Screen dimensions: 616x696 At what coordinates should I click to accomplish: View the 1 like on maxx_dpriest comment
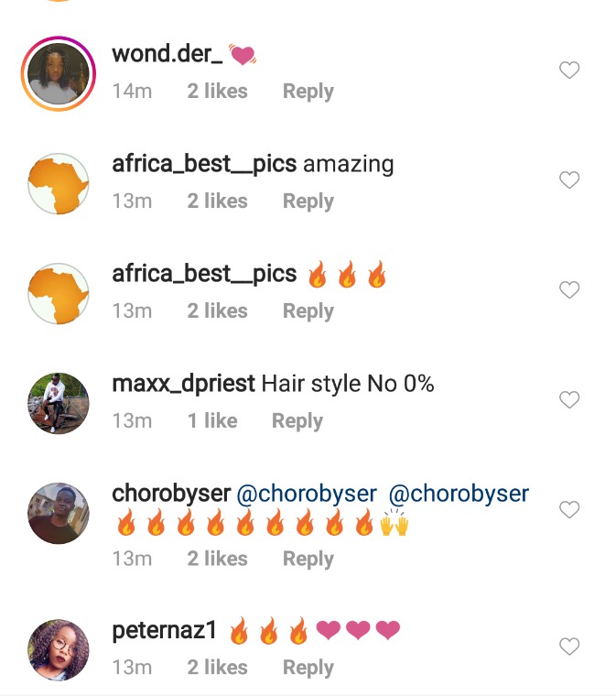[212, 420]
